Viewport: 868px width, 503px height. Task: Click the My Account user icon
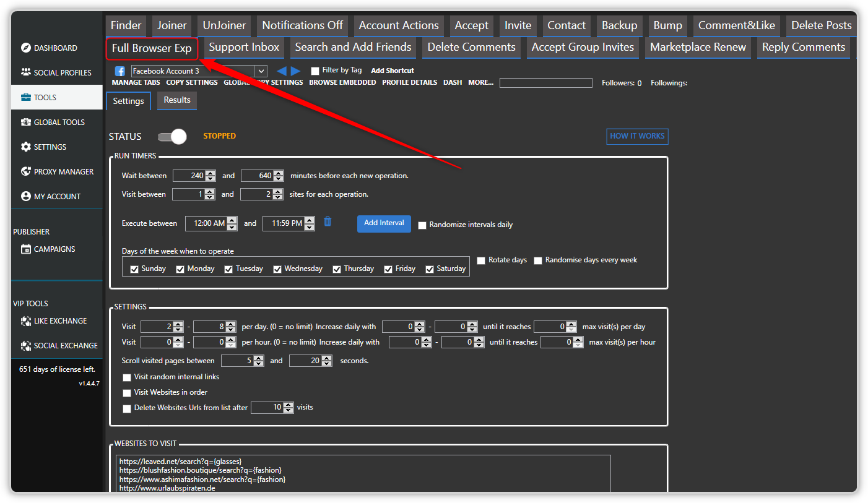click(26, 196)
